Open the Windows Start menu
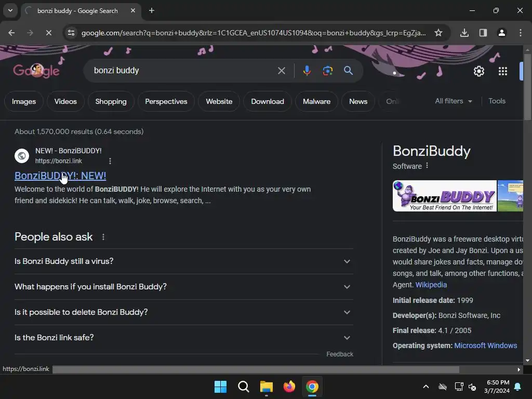The image size is (532, 399). pos(220,387)
